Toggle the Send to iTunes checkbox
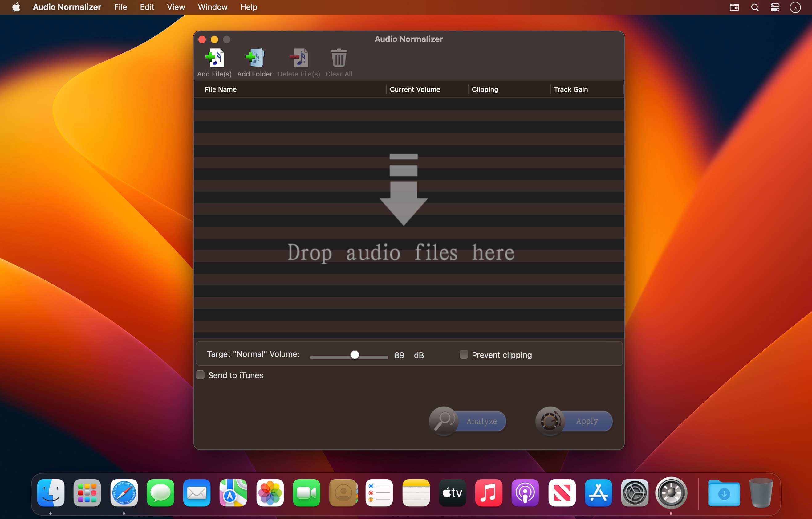Screen dimensions: 812x519 [200, 375]
